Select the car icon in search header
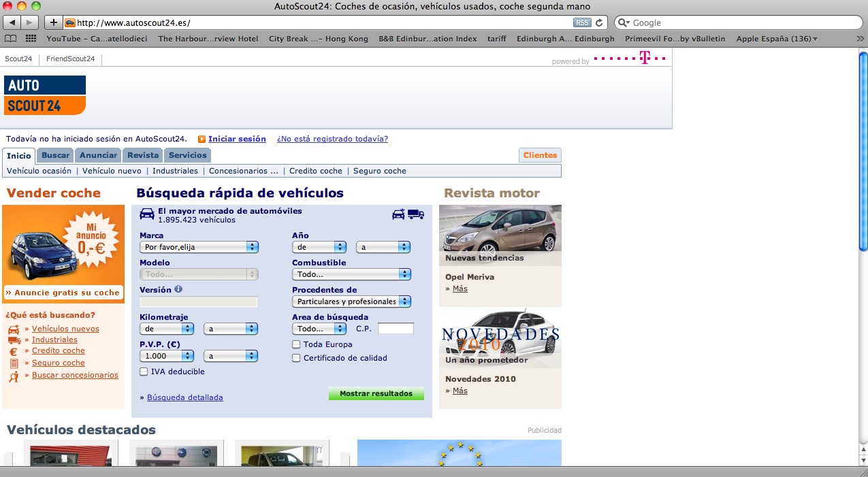 [147, 214]
